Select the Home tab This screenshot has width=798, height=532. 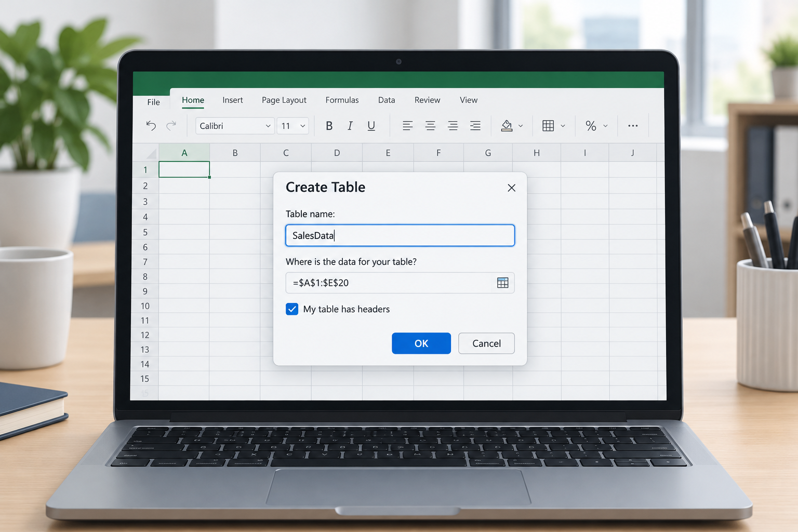click(193, 100)
